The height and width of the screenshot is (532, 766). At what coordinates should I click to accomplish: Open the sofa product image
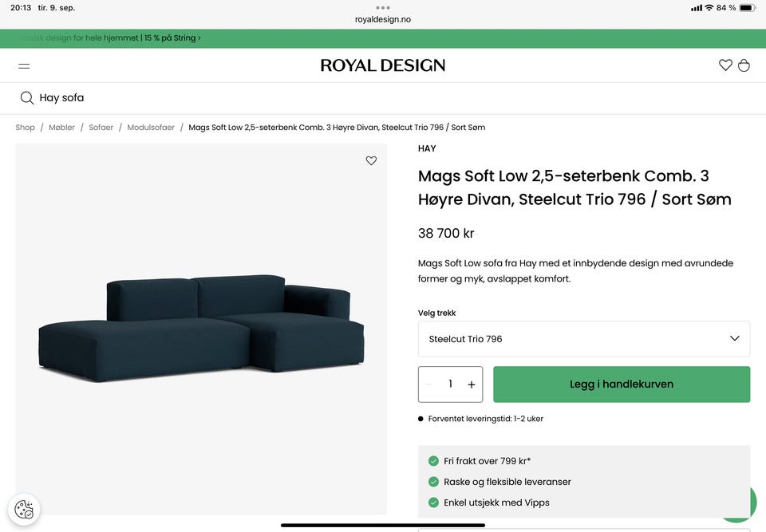(201, 327)
